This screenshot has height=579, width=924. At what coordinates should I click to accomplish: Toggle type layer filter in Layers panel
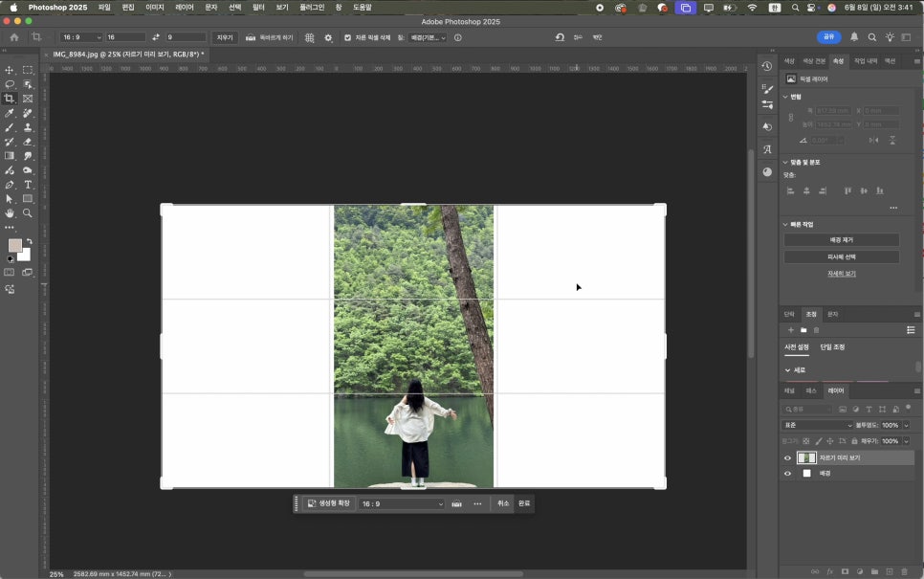pos(869,410)
